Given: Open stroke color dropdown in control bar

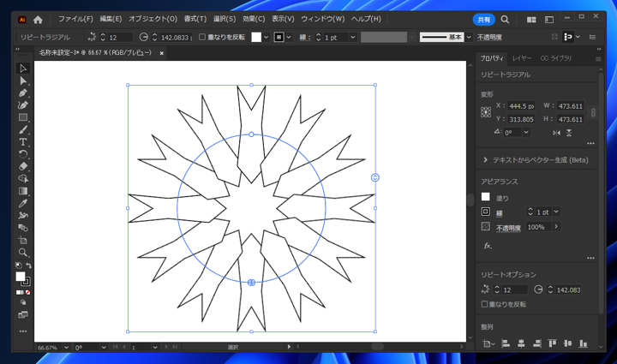Looking at the screenshot, I should [x=289, y=38].
